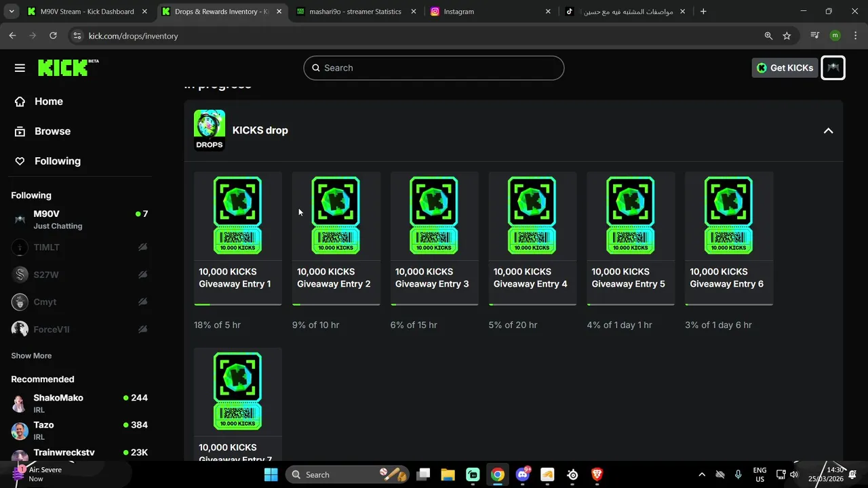Screen dimensions: 868x488
Task: Open Following in sidebar
Action: pos(47,161)
